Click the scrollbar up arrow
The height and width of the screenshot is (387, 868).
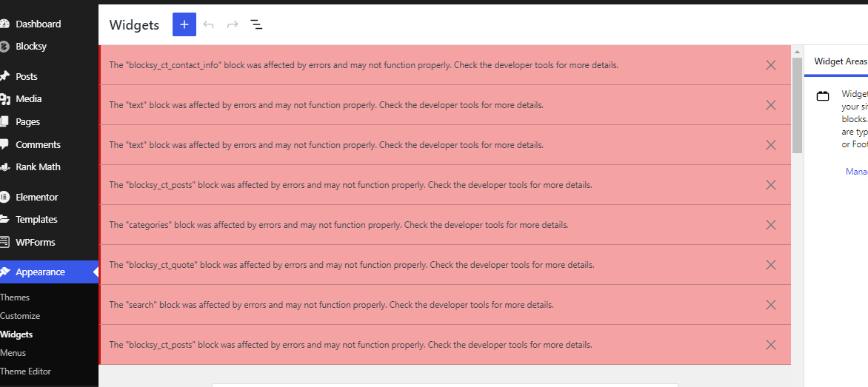click(797, 52)
